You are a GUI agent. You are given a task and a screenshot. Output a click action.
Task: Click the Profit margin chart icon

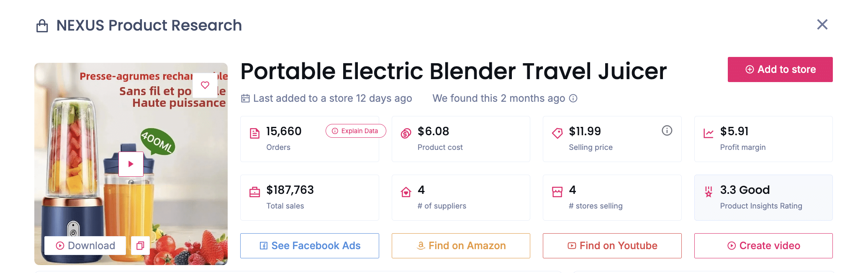[x=709, y=132]
